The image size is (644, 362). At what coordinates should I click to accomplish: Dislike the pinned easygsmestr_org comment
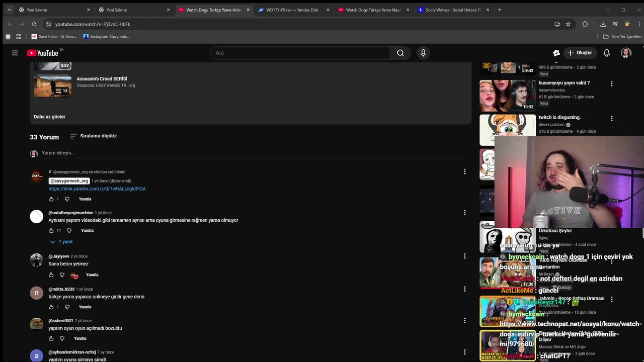coord(67,199)
